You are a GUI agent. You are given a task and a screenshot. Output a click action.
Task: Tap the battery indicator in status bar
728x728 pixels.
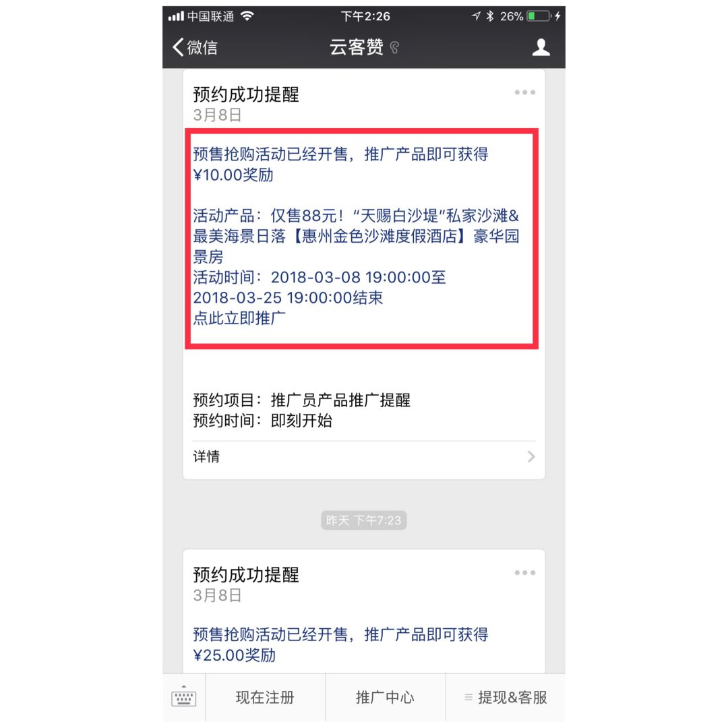(539, 16)
